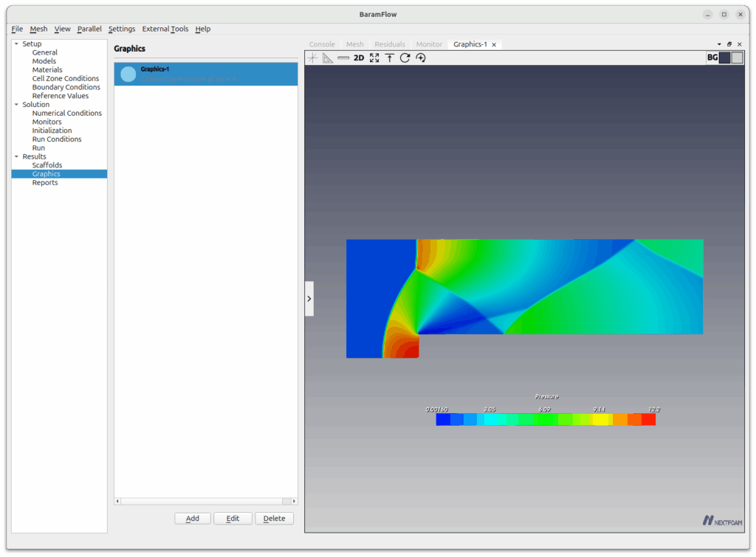Open Reports under Results
The width and height of the screenshot is (756, 557).
point(45,183)
